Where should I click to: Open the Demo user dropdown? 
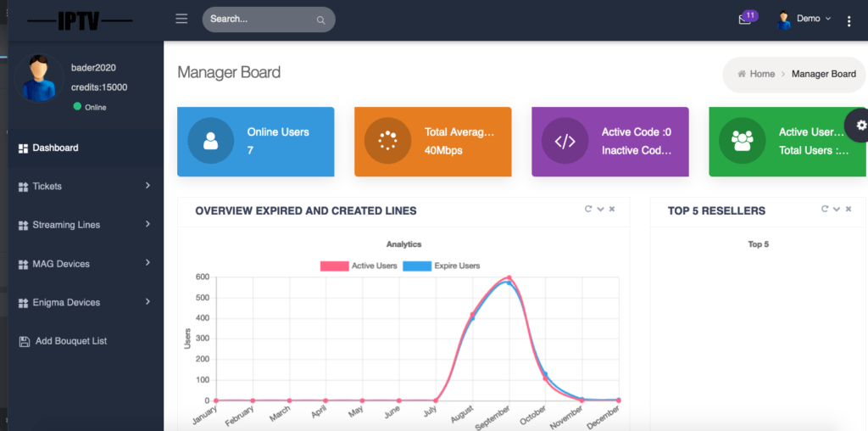(x=804, y=19)
